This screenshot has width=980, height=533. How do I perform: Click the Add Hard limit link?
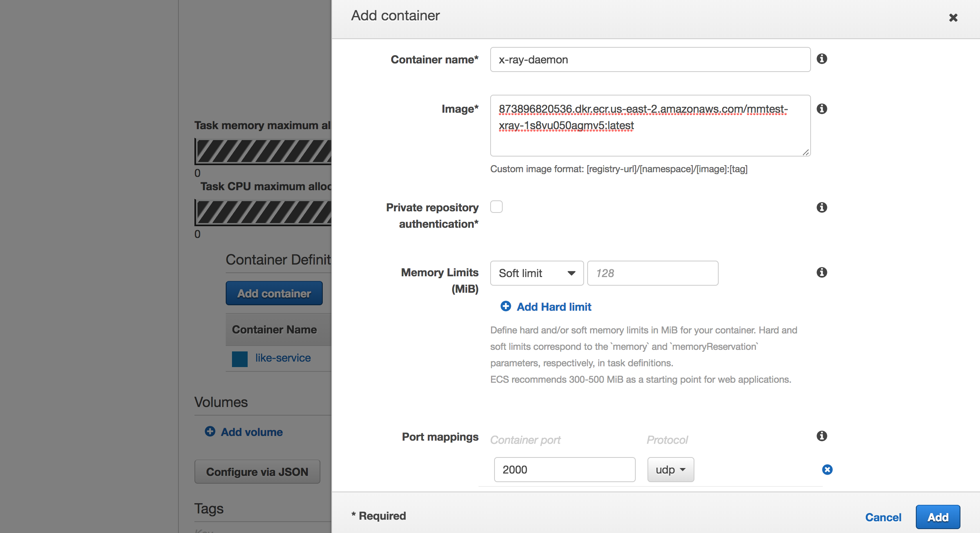(554, 307)
